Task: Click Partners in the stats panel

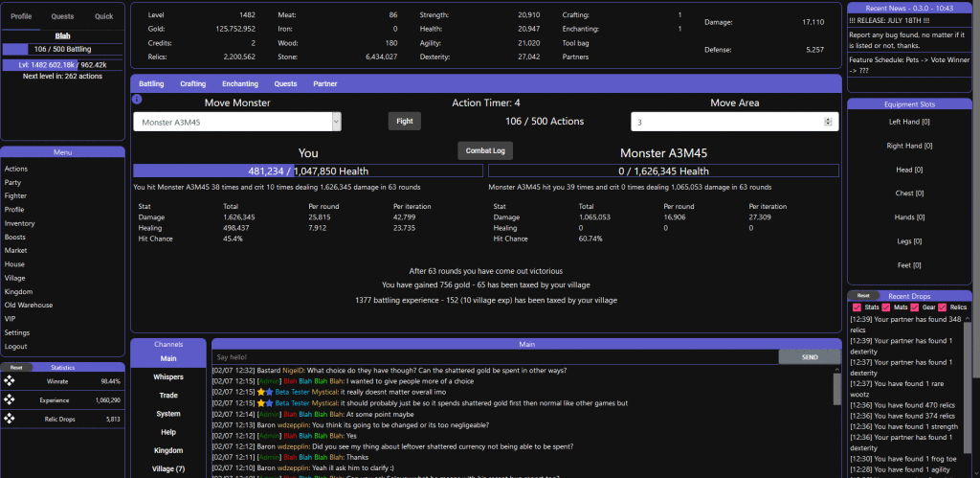Action: [574, 57]
